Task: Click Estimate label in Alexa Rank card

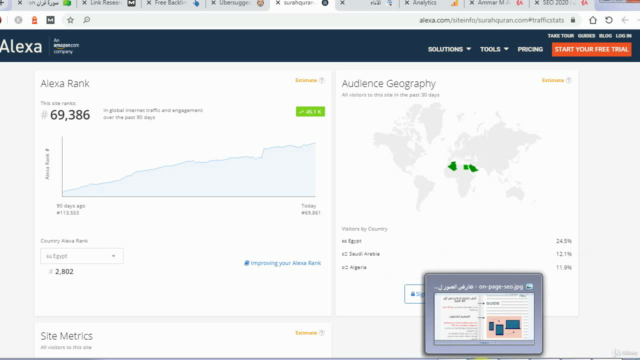Action: coord(306,80)
